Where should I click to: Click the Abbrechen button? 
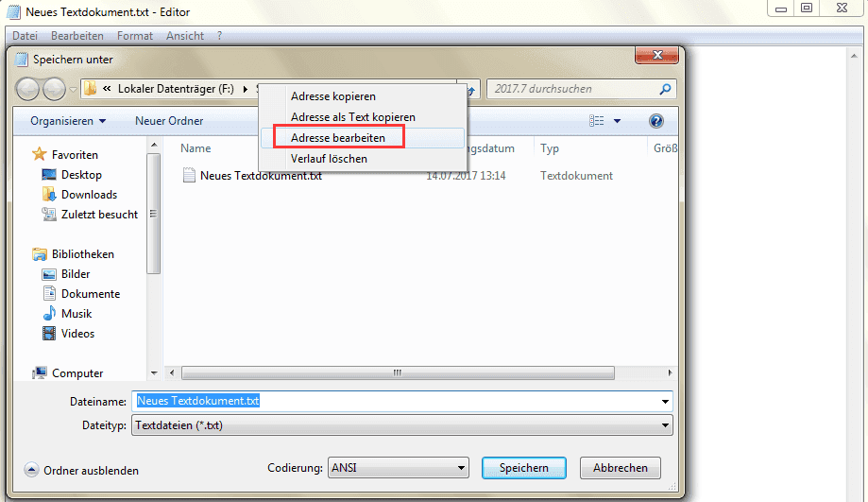point(620,468)
